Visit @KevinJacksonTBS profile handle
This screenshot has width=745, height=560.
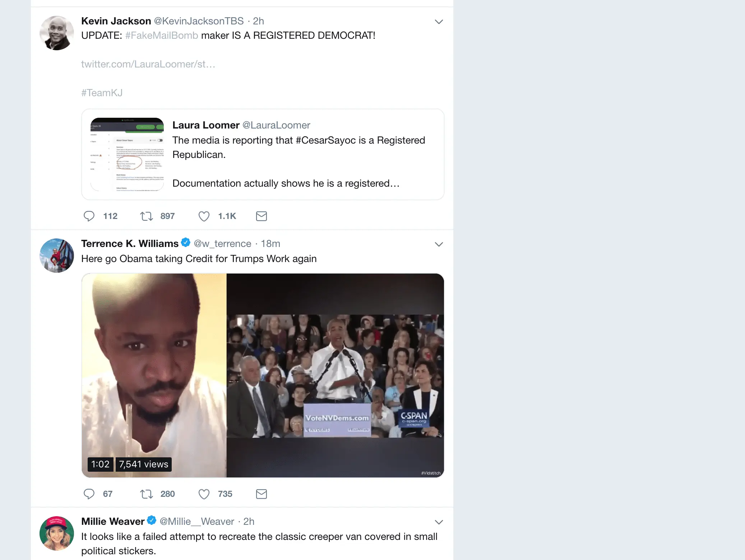tap(199, 21)
